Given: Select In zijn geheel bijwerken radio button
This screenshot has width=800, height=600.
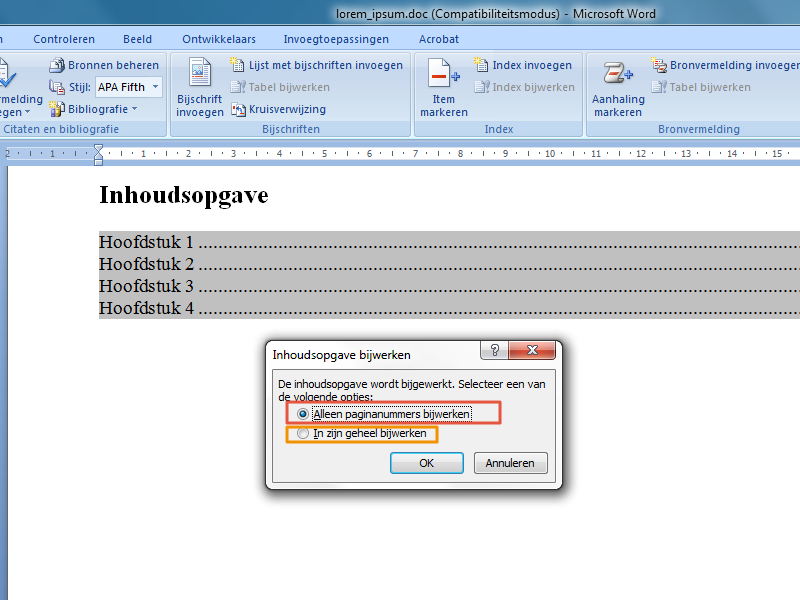Looking at the screenshot, I should [x=303, y=434].
